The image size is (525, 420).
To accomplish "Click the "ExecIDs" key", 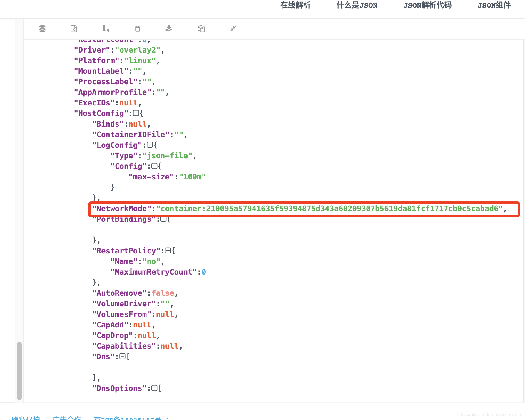I will [x=94, y=103].
